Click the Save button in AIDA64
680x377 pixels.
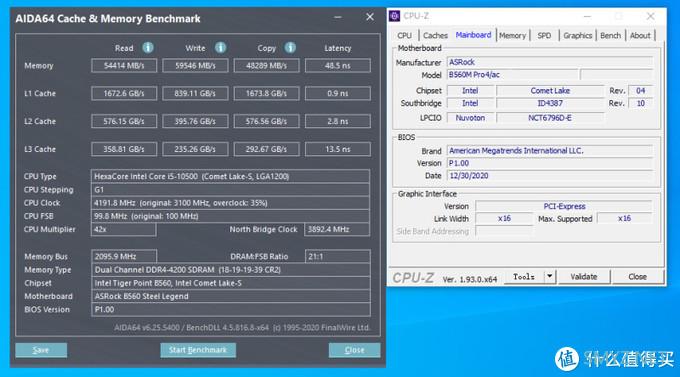tap(41, 350)
